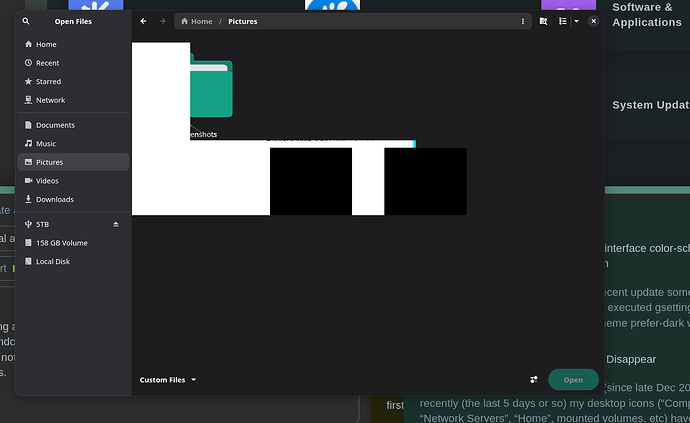Select Pictures in the sidebar
This screenshot has height=423, width=690.
73,162
